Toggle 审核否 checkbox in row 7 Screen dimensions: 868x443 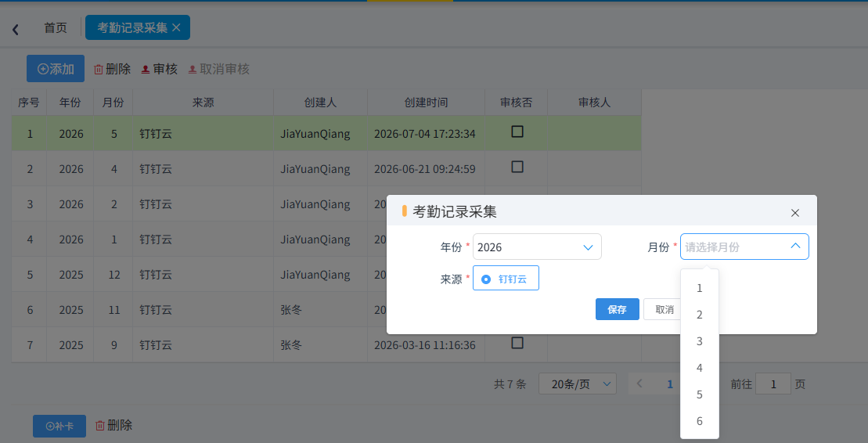click(x=517, y=343)
